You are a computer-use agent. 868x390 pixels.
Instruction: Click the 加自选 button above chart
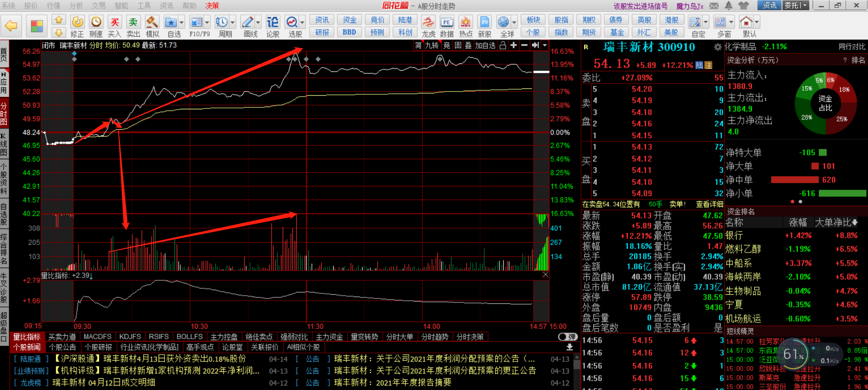485,45
